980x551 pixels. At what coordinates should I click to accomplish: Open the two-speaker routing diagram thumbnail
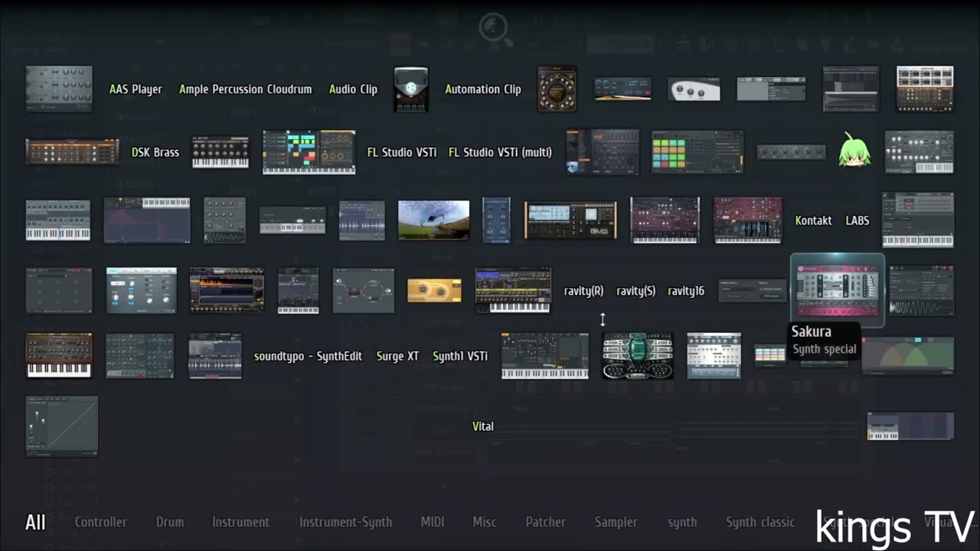[x=364, y=291]
